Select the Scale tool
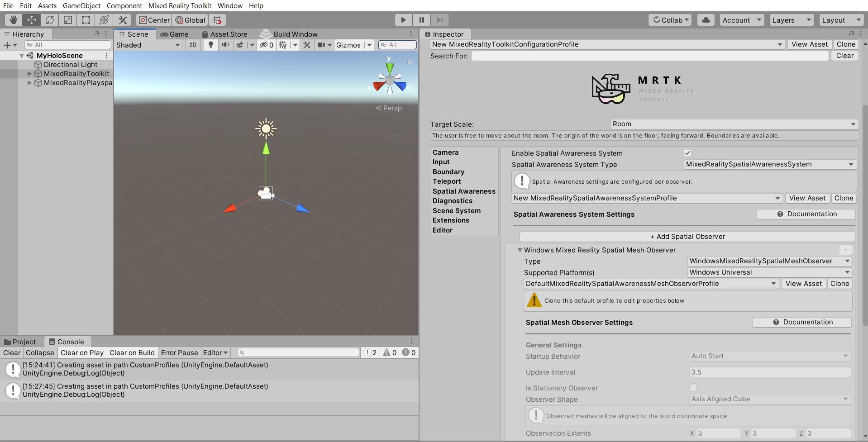This screenshot has height=442, width=868. pyautogui.click(x=67, y=20)
